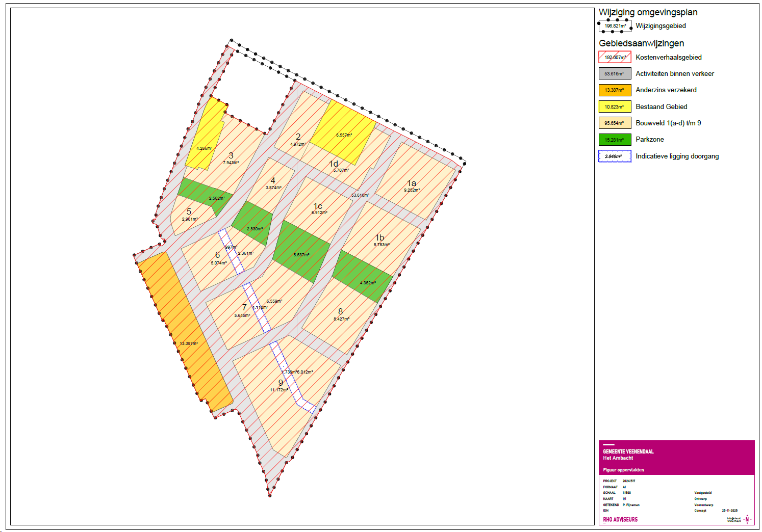Click the yellow Bestaand Gebied swatch
The width and height of the screenshot is (762, 532).
(615, 107)
